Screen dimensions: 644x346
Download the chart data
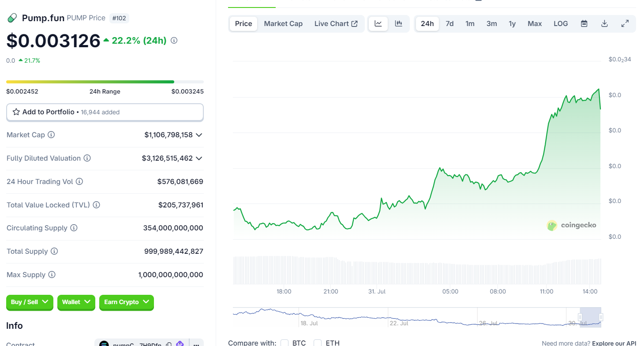tap(605, 24)
